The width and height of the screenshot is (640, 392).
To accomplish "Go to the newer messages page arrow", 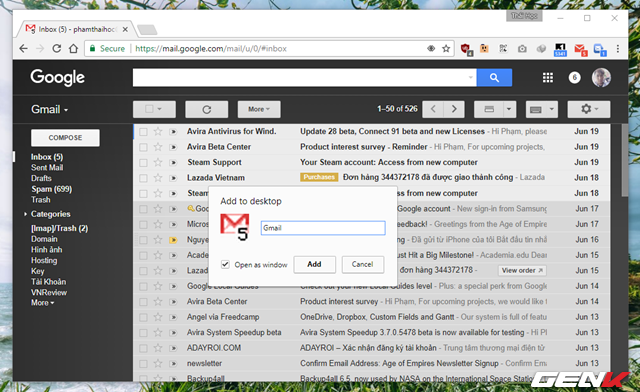I will 433,109.
